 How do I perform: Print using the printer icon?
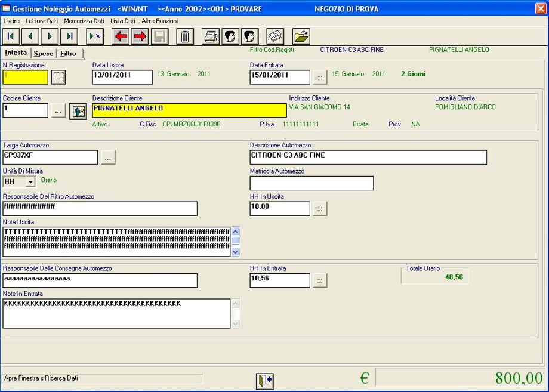point(211,36)
